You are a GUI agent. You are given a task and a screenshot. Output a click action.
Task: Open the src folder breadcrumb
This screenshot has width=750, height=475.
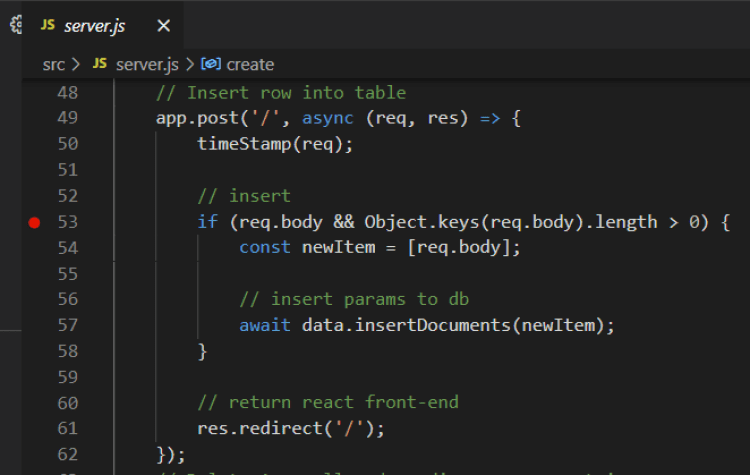tap(54, 64)
